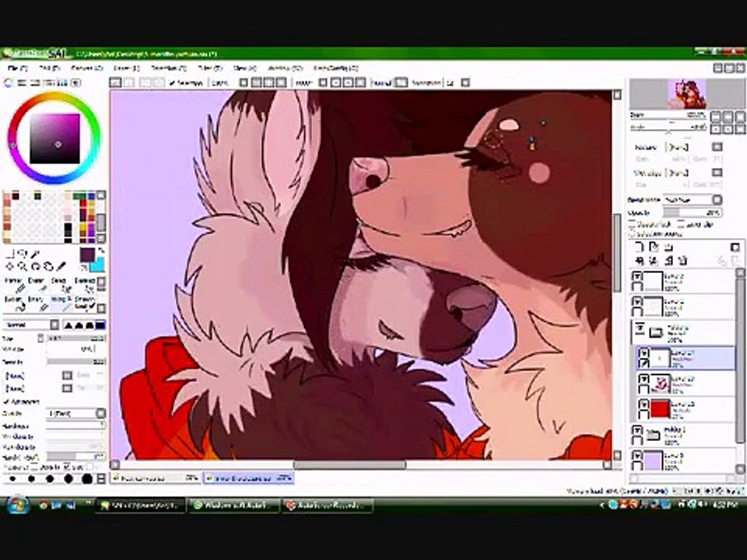Select the rotate canvas tool
The width and height of the screenshot is (747, 560).
pos(35,266)
